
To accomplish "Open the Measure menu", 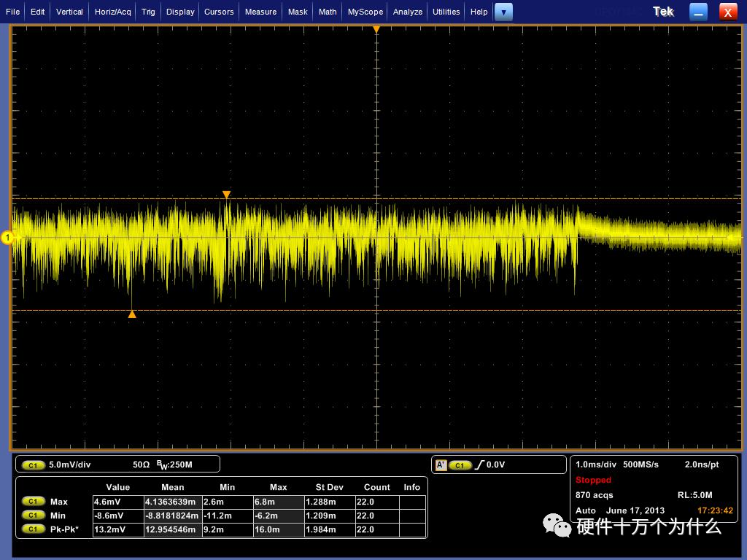I will point(260,12).
